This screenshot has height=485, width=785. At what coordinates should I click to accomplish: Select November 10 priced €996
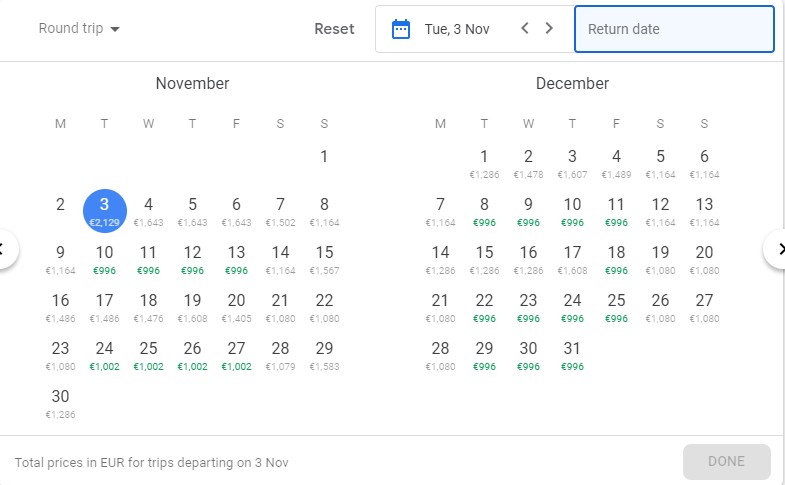[x=104, y=258]
